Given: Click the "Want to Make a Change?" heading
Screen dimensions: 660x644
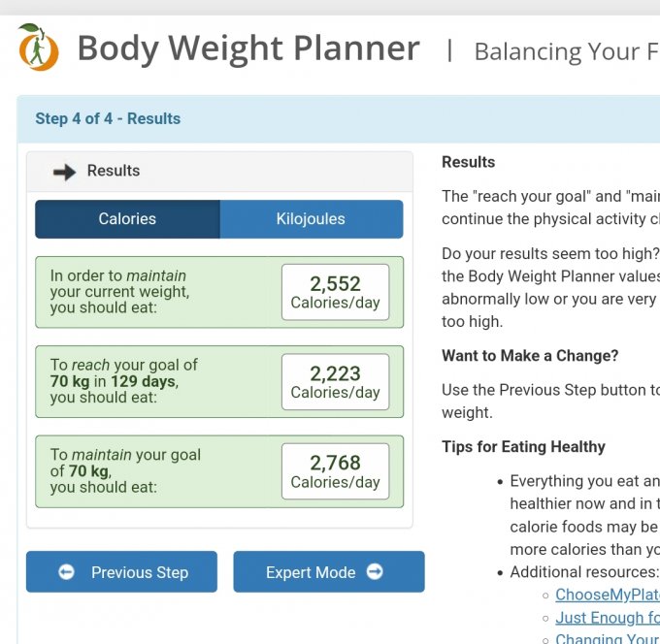Looking at the screenshot, I should pyautogui.click(x=530, y=356).
